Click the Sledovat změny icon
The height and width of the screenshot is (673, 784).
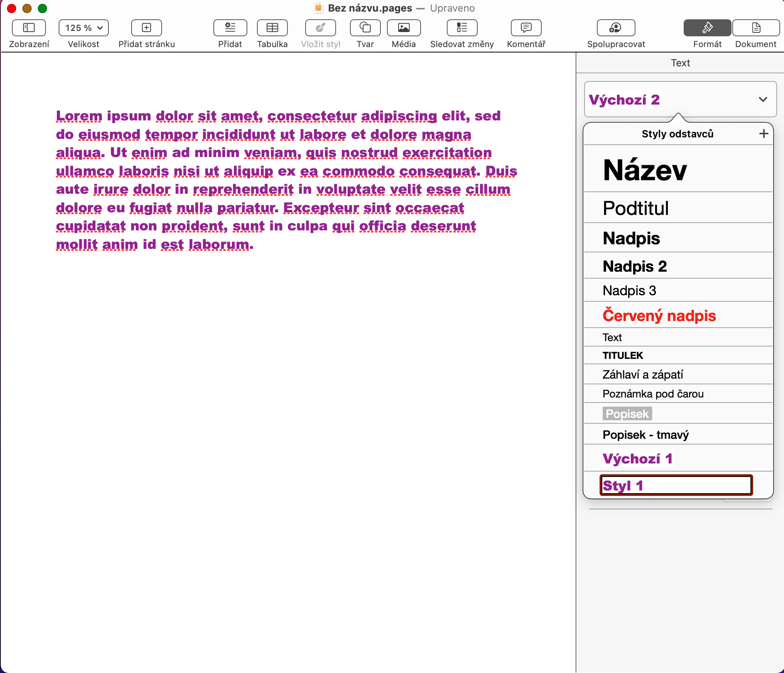point(462,28)
